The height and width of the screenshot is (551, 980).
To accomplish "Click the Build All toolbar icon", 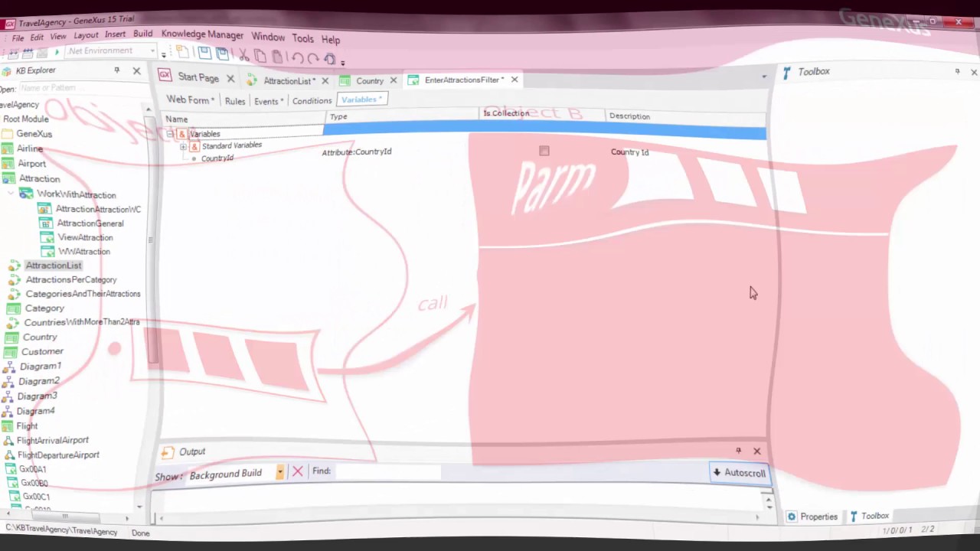I will tap(13, 53).
